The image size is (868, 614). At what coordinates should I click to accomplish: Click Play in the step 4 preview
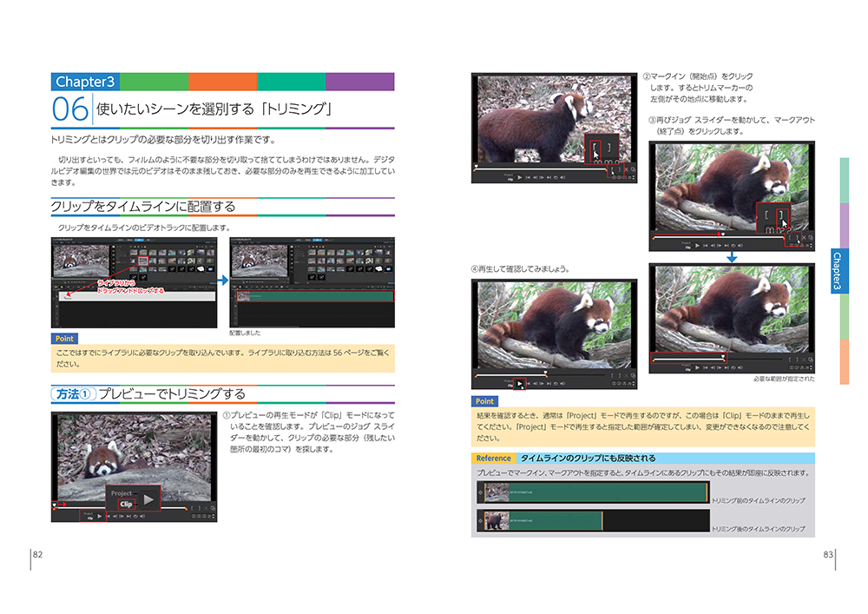click(520, 383)
